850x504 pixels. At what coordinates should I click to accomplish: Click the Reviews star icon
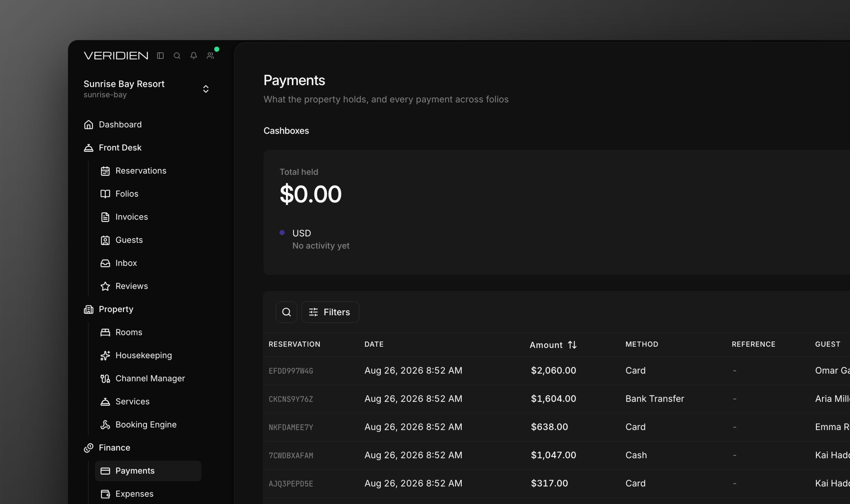coord(105,286)
